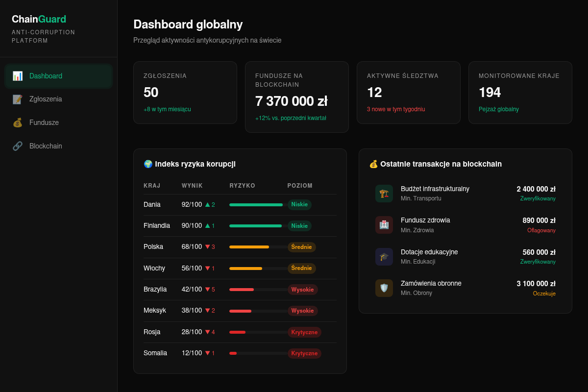Open the Zgłoszenia menu item
Viewport: 588px width, 392px height.
point(59,99)
